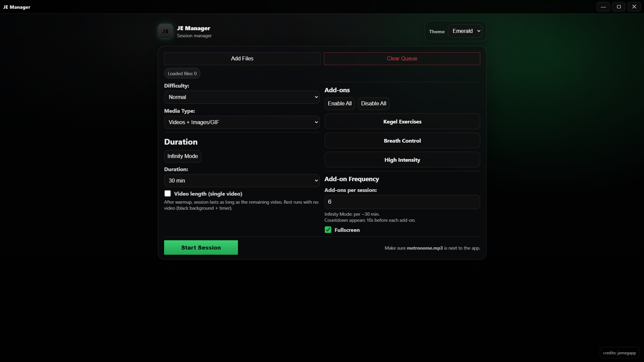The width and height of the screenshot is (644, 362).
Task: Click the JE app logo icon
Action: [x=165, y=31]
